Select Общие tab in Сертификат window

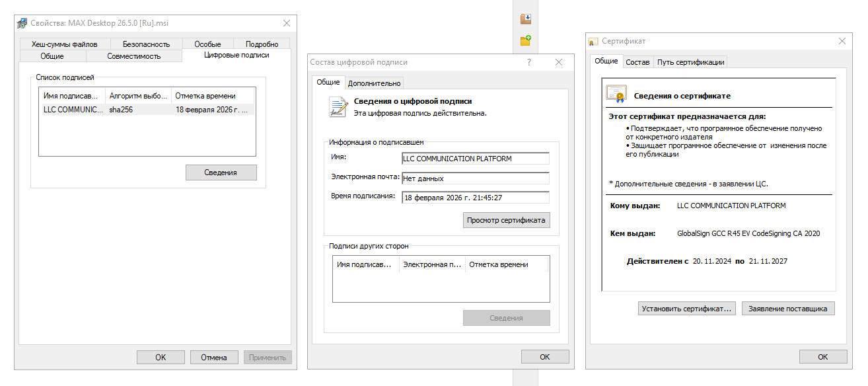click(x=606, y=61)
